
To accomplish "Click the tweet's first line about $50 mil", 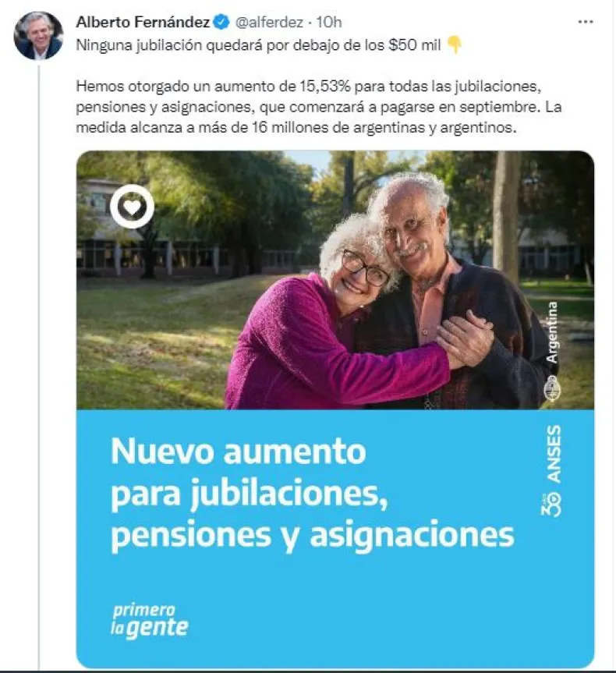I will pyautogui.click(x=258, y=45).
